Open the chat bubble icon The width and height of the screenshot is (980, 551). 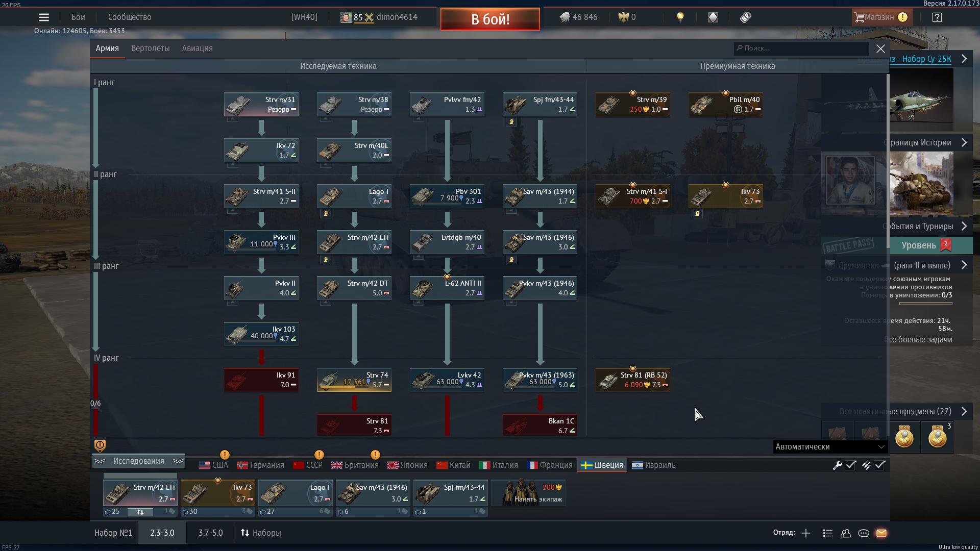[x=864, y=533]
